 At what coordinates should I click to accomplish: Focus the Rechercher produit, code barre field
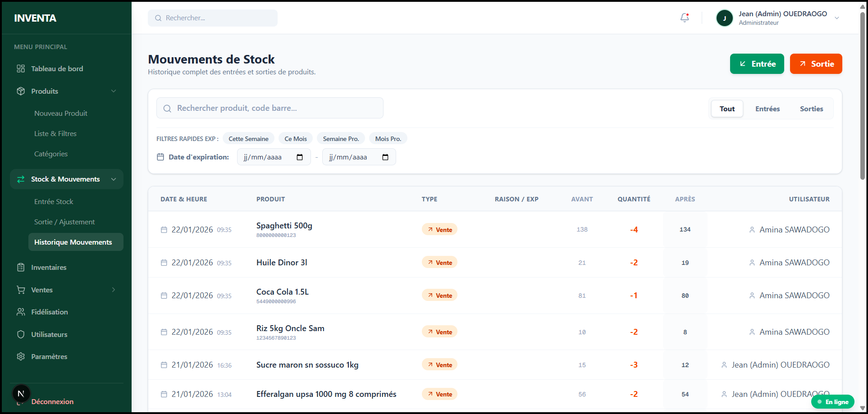tap(275, 108)
